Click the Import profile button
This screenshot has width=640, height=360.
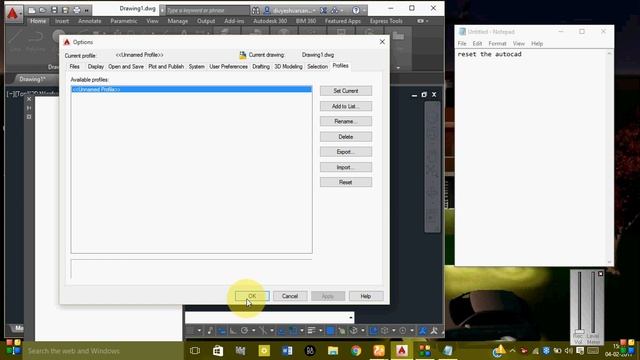(346, 167)
